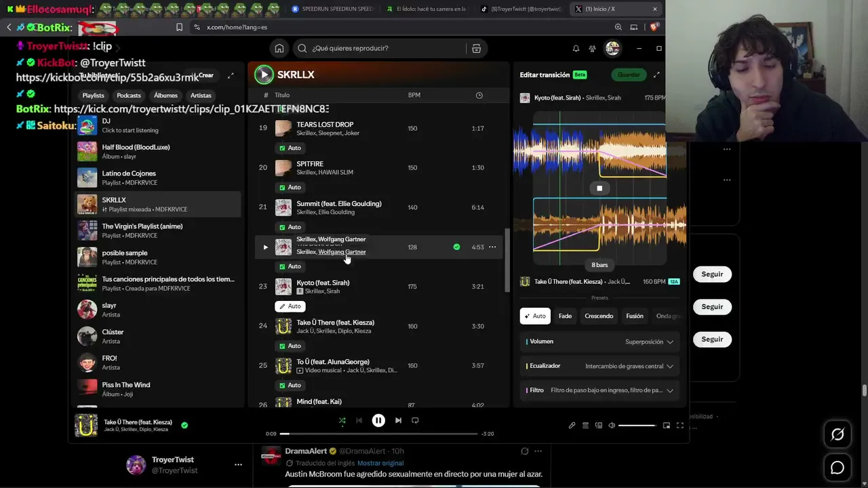
Task: Edit the Auto transition under Kyoto
Action: (290, 306)
